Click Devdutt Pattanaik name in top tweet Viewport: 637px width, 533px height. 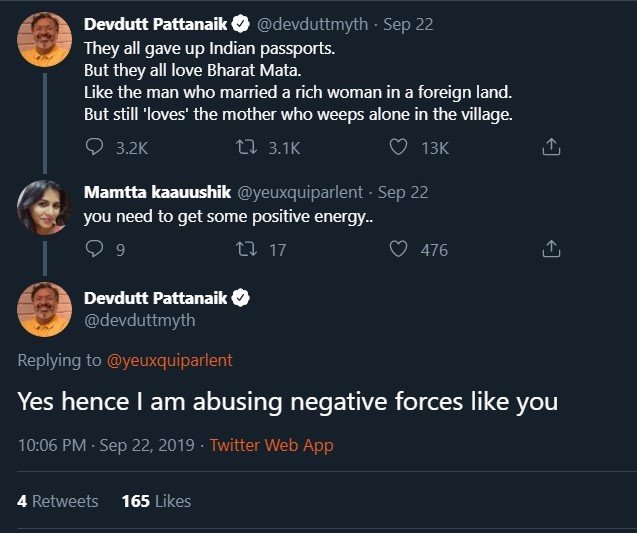tap(156, 24)
